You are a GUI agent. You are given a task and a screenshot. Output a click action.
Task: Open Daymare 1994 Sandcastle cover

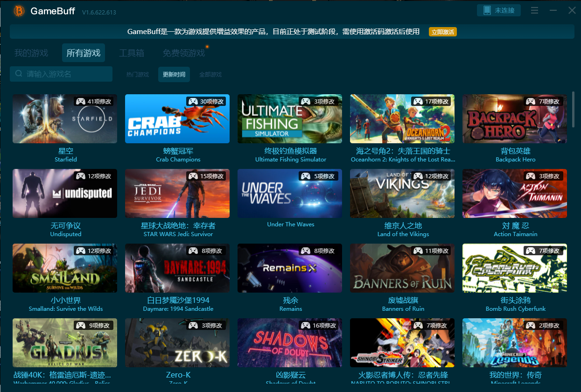[177, 268]
